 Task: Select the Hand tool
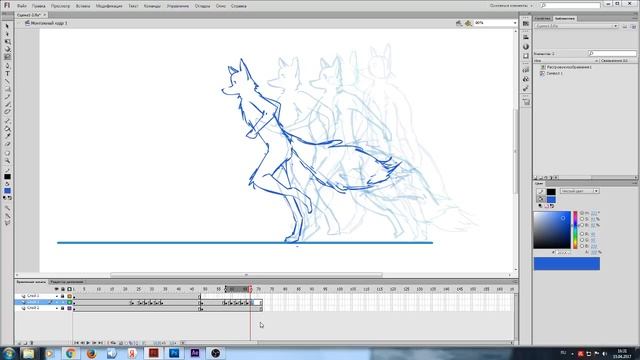tap(7, 153)
